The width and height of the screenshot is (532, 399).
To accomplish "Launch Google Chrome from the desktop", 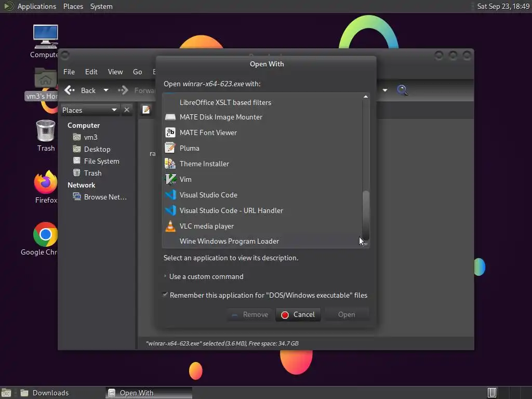I will point(46,234).
